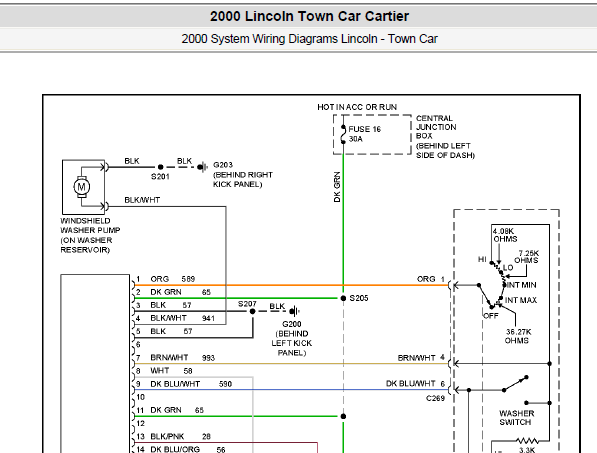
Task: Click the 'G203' ground label
Action: coord(223,165)
